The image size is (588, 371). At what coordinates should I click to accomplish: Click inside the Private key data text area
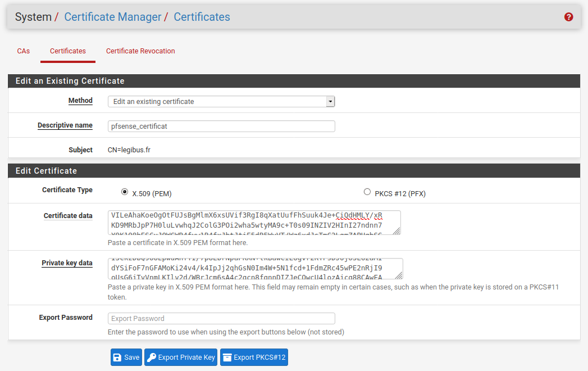[253, 269]
